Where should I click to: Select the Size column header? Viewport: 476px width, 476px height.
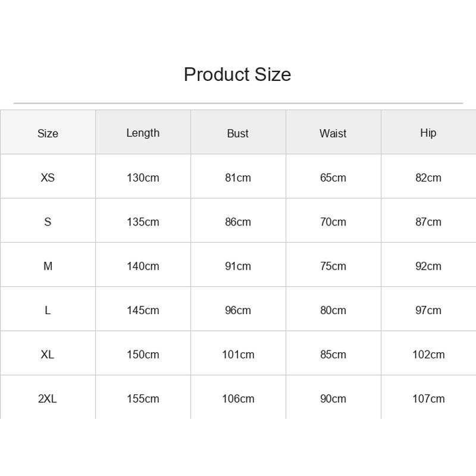click(48, 133)
